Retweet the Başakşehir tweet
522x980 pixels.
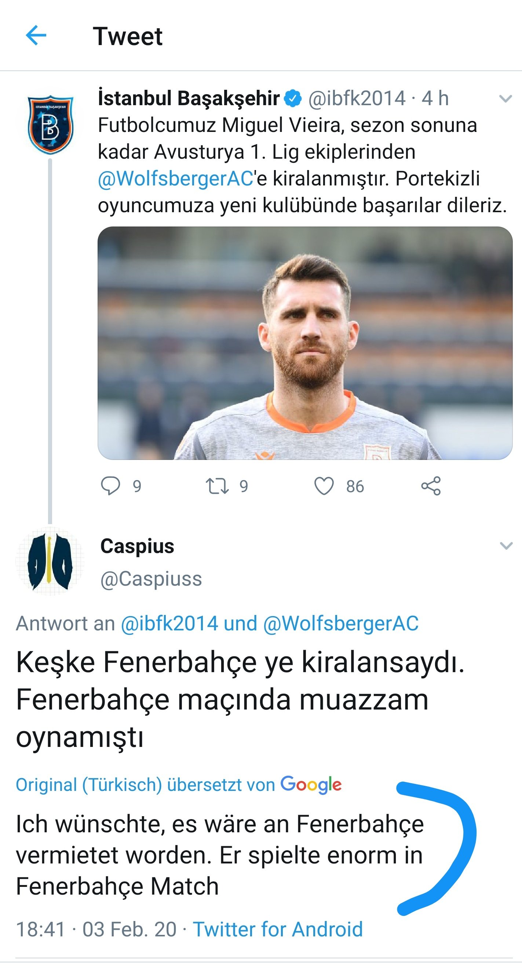click(x=217, y=486)
